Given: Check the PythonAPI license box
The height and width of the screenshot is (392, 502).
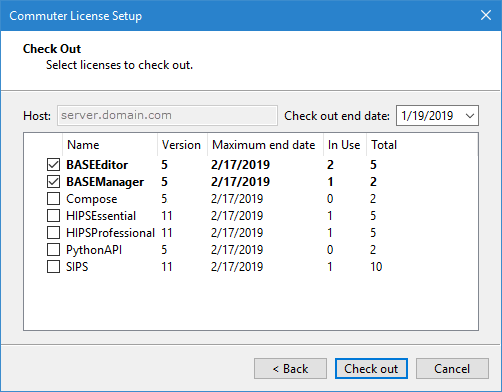Looking at the screenshot, I should (x=53, y=250).
